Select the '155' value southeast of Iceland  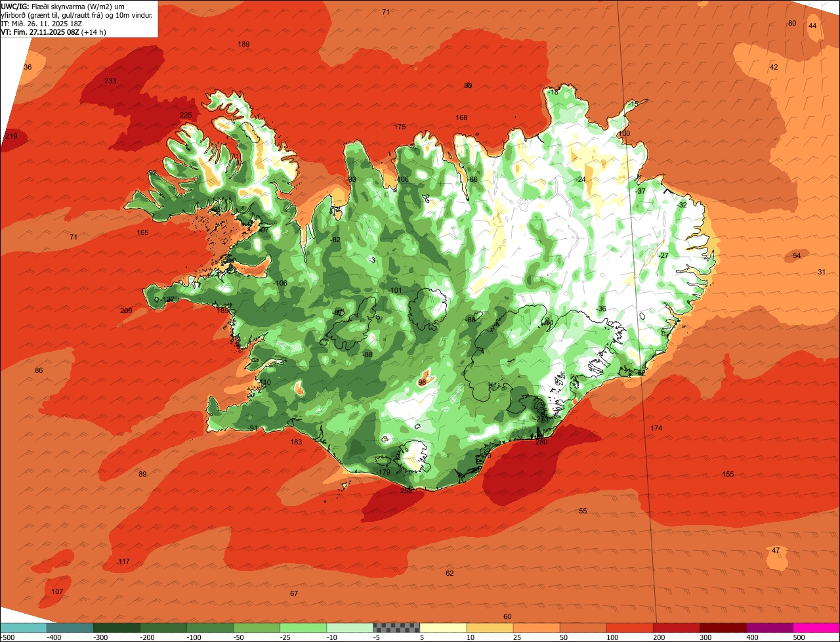(x=728, y=474)
